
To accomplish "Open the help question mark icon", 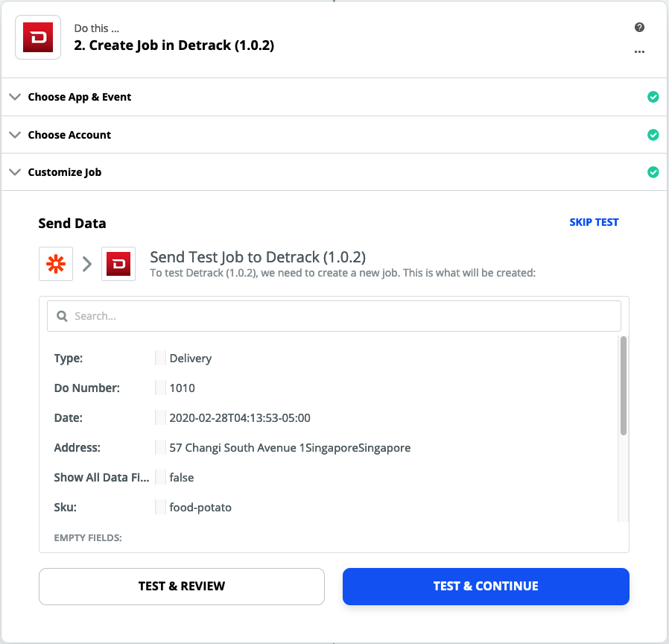I will [x=639, y=28].
